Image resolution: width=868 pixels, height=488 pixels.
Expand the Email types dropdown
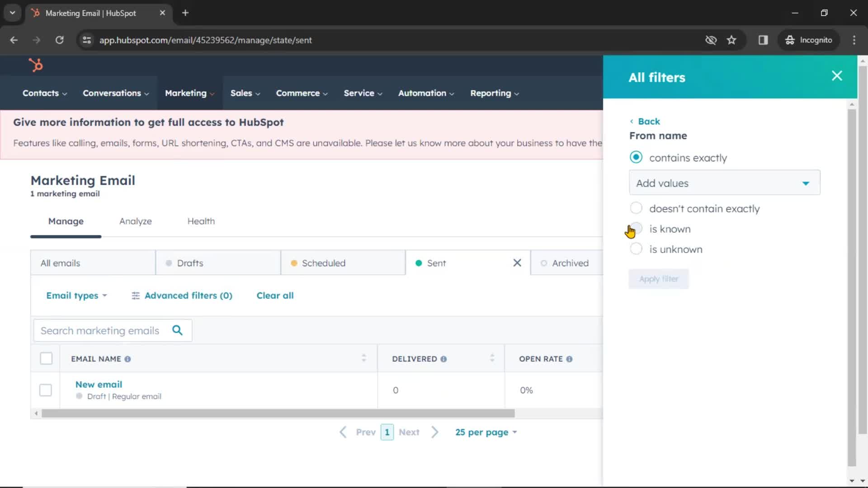point(76,296)
